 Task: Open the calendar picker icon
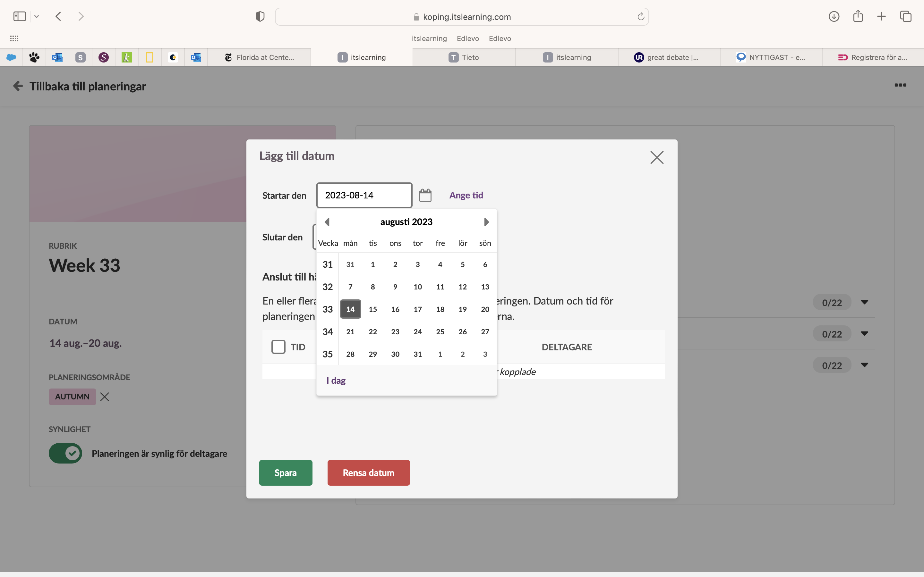pyautogui.click(x=425, y=195)
